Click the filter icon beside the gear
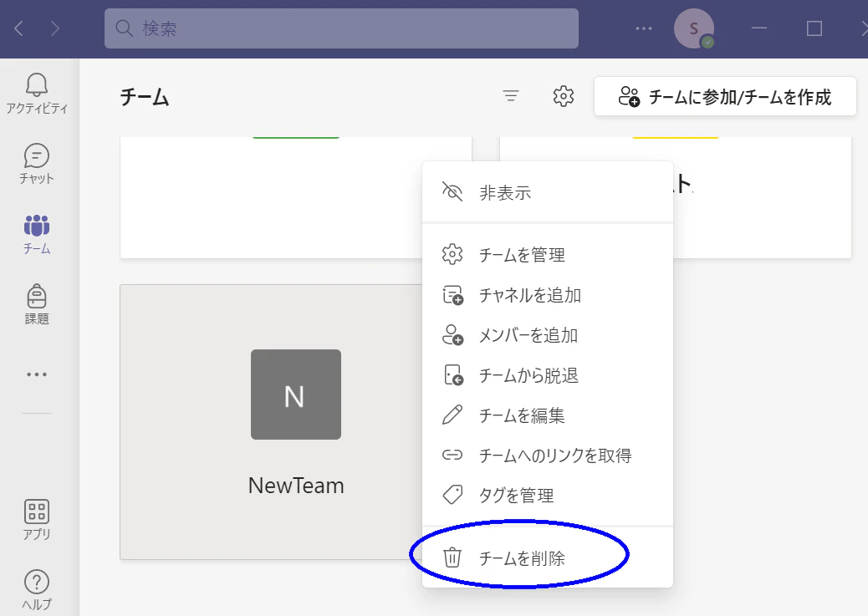 click(x=510, y=96)
